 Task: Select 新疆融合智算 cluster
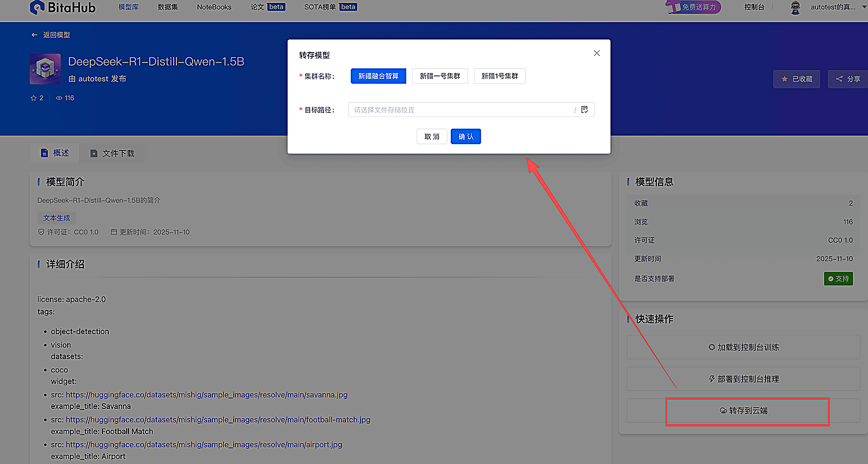click(378, 76)
